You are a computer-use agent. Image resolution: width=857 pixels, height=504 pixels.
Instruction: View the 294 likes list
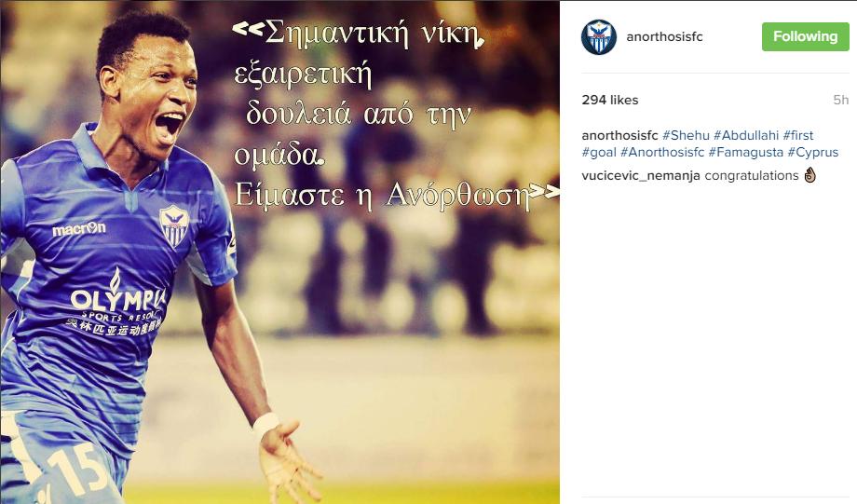pyautogui.click(x=610, y=100)
